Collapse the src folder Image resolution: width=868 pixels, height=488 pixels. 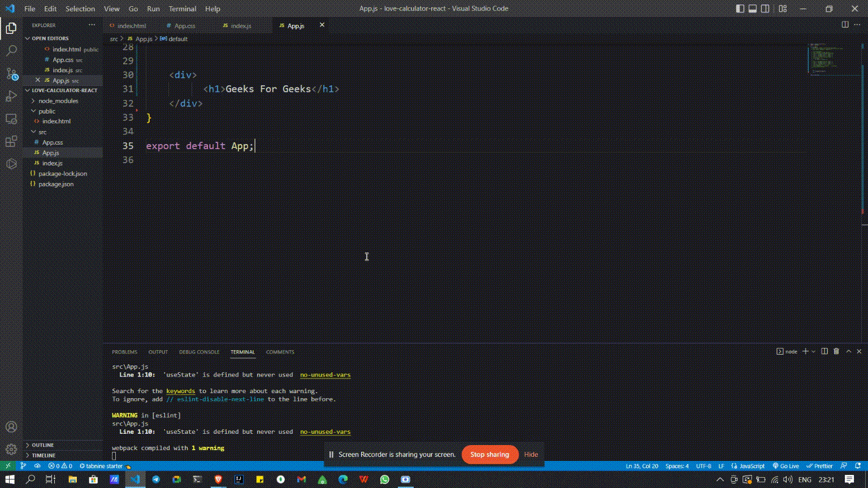pos(63,132)
